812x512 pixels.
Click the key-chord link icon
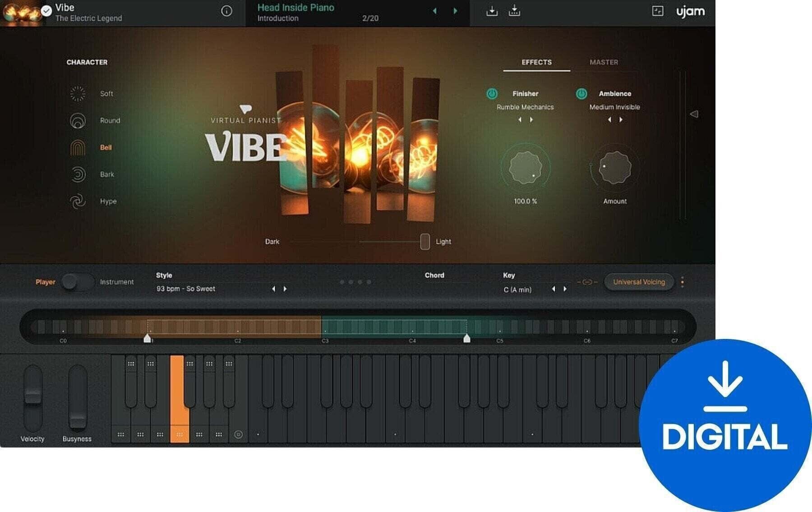click(587, 282)
